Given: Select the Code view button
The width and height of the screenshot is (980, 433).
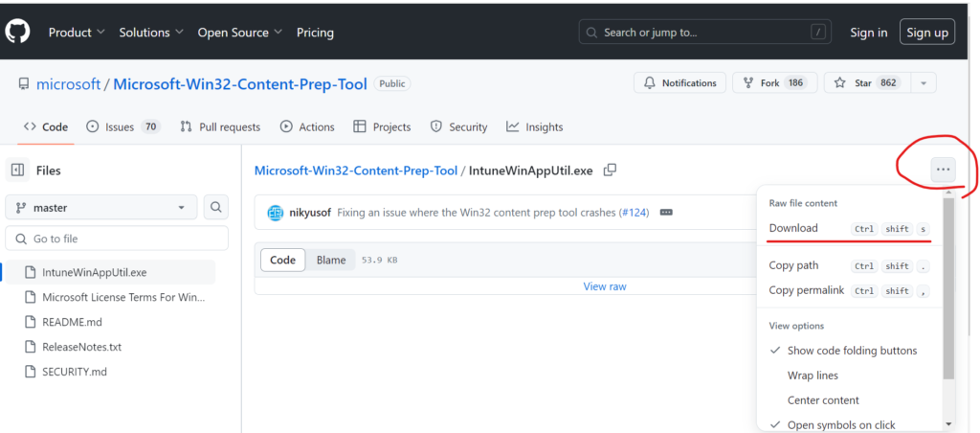Looking at the screenshot, I should pyautogui.click(x=282, y=260).
